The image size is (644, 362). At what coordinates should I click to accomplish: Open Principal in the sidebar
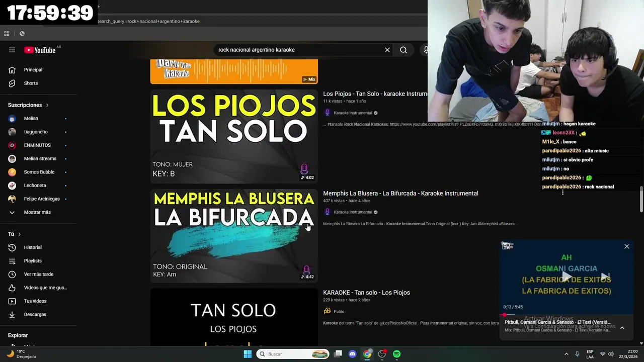coord(39,70)
